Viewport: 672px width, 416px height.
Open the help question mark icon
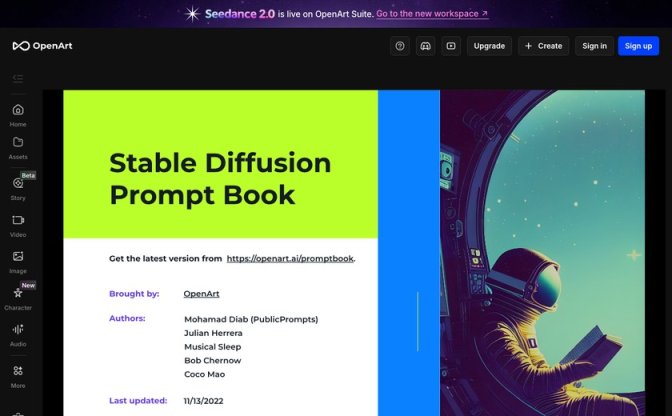coord(400,46)
